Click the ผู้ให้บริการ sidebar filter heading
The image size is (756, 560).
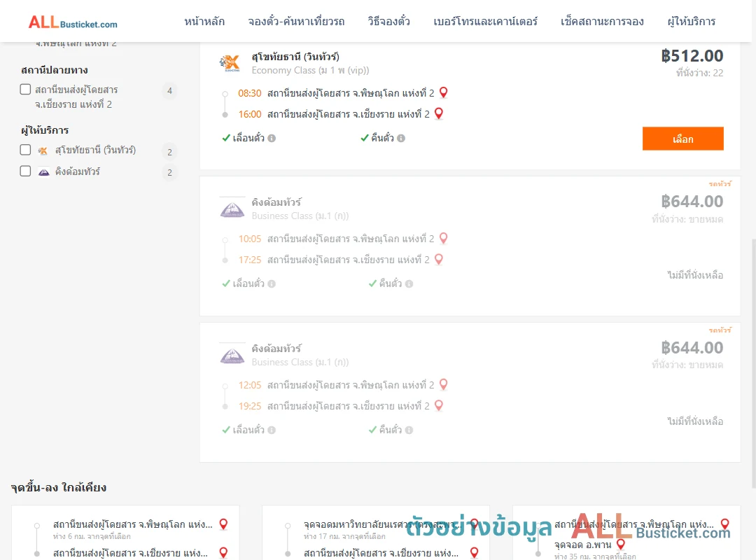pyautogui.click(x=45, y=130)
